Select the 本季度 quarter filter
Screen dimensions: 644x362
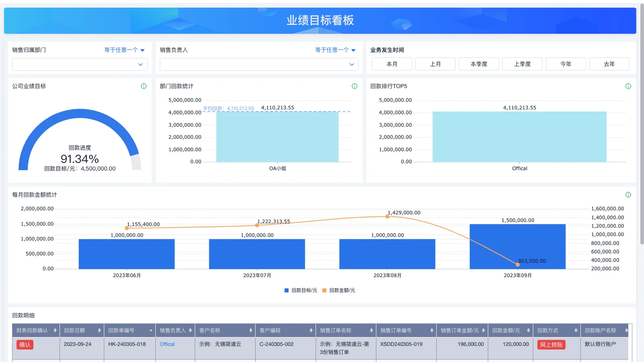(x=479, y=64)
